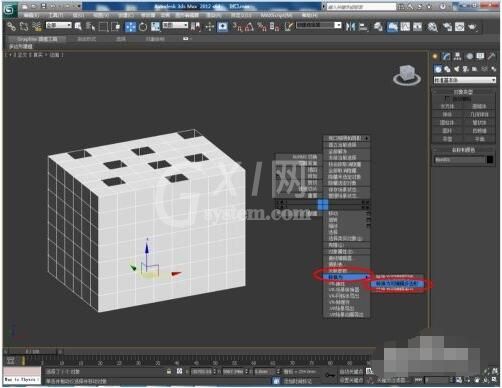
Task: Click Bind to Space Warp icon
Action: click(x=36, y=26)
